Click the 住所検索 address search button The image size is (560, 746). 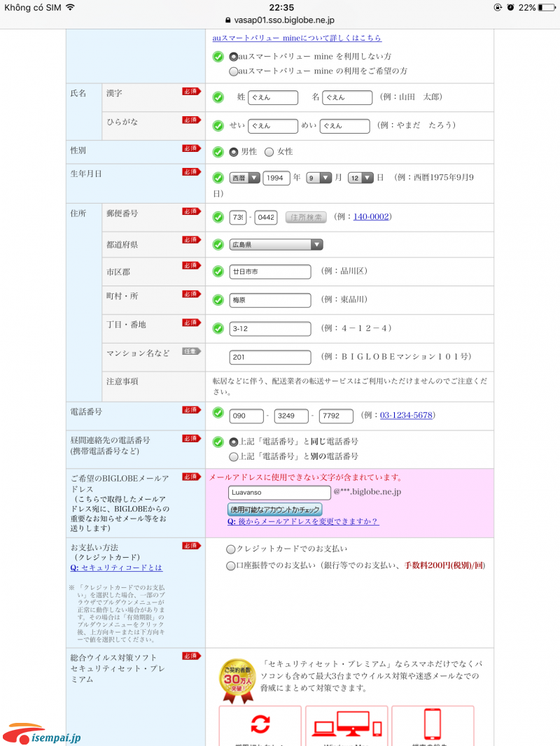pos(306,218)
